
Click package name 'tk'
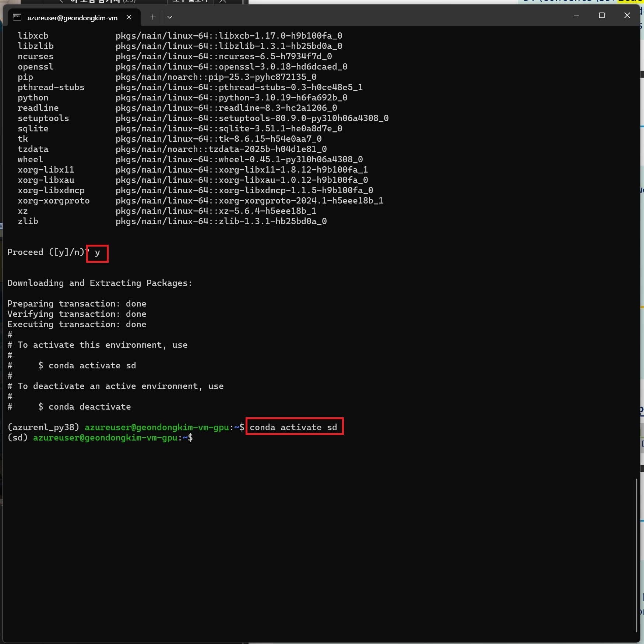[23, 139]
